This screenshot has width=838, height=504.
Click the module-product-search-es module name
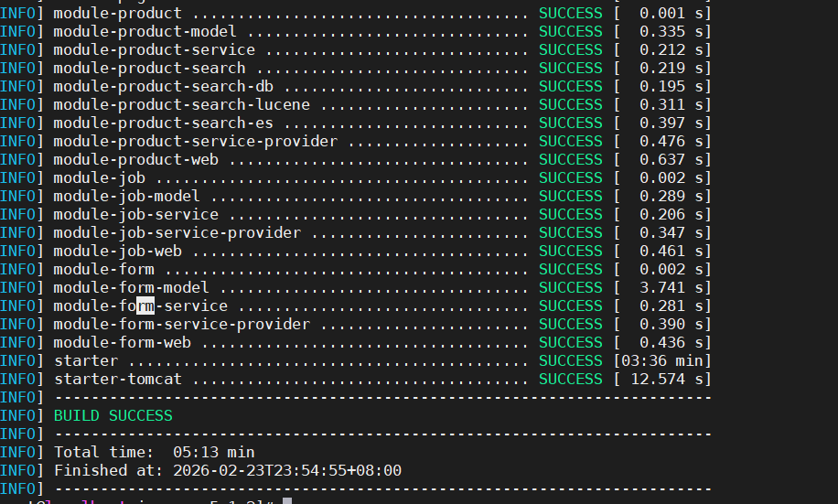point(163,123)
